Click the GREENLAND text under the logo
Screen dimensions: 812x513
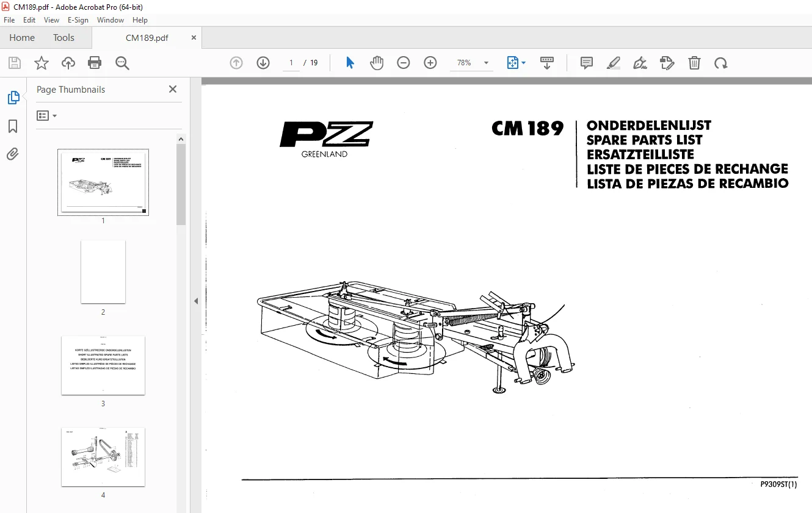coord(324,154)
